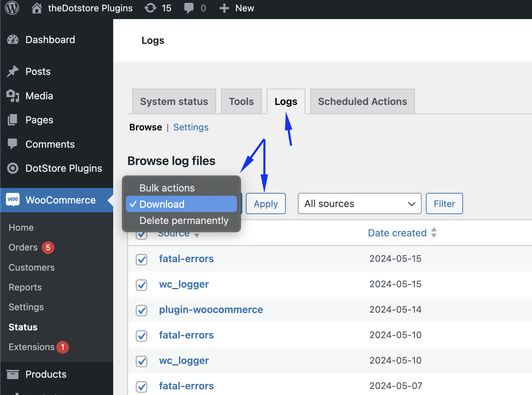Open the fatal-errors log dated 2024-05-10
This screenshot has height=395, width=532.
186,335
